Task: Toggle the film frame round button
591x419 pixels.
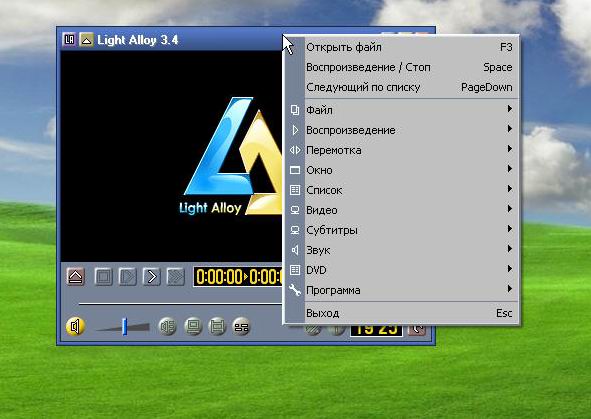Action: 217,327
